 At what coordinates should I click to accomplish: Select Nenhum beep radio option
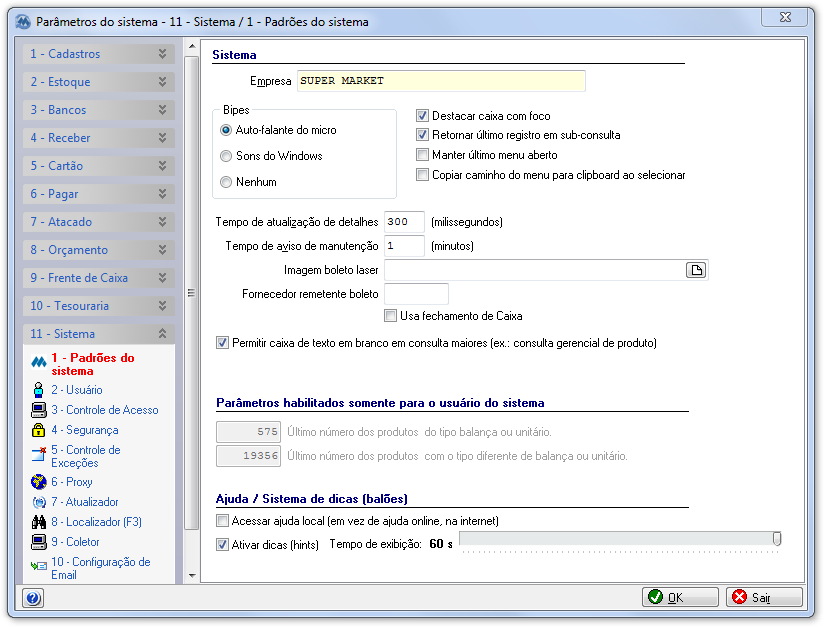point(226,182)
